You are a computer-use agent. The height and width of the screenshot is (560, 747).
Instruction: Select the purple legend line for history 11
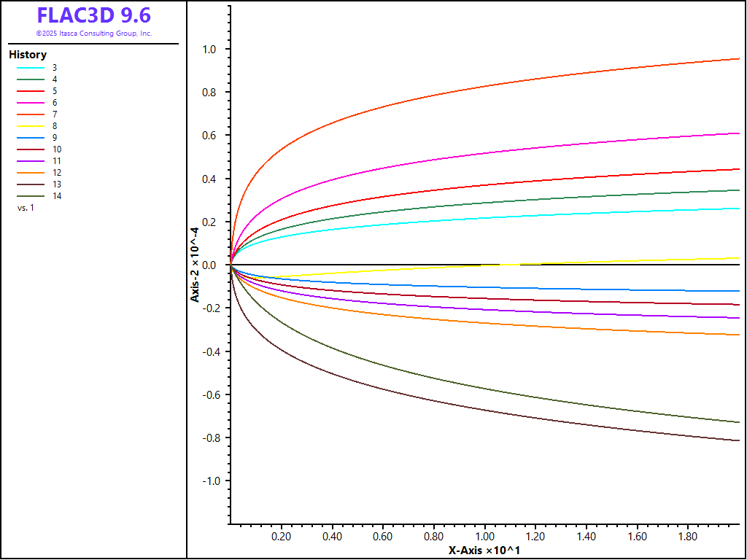(x=31, y=161)
